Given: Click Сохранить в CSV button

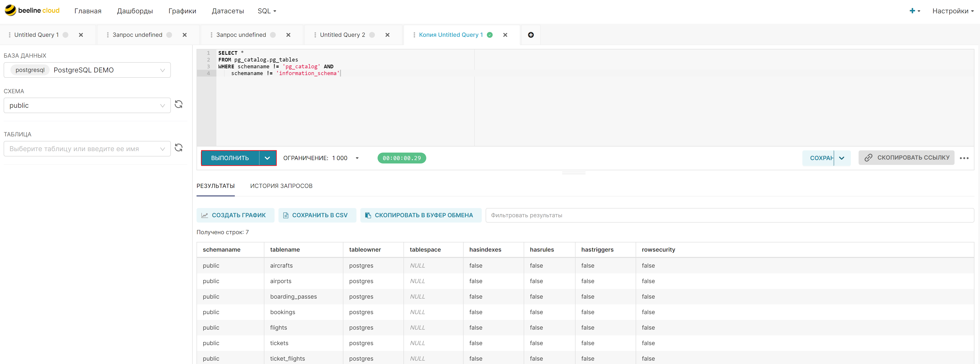Looking at the screenshot, I should click(x=317, y=215).
